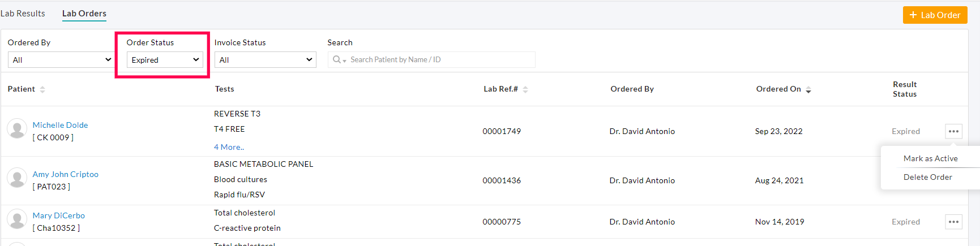Expand the 4 More.. tests link
The image size is (980, 246).
pyautogui.click(x=229, y=147)
